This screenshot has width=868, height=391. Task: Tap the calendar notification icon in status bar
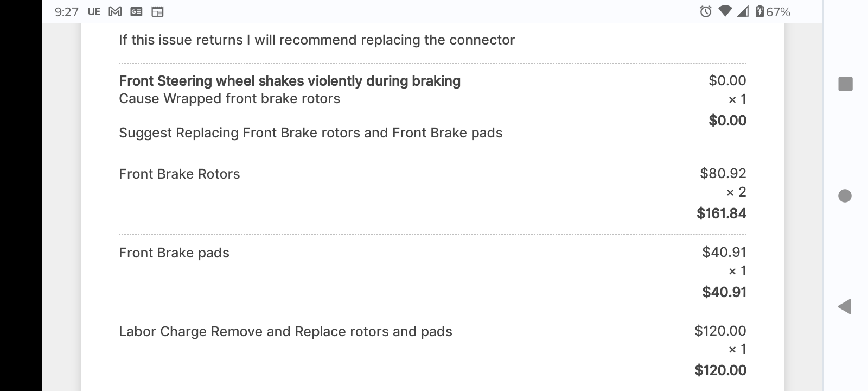point(157,11)
